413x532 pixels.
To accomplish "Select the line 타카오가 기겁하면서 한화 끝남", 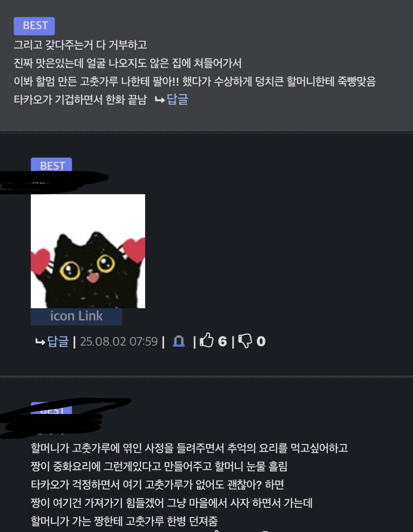I will tap(80, 100).
